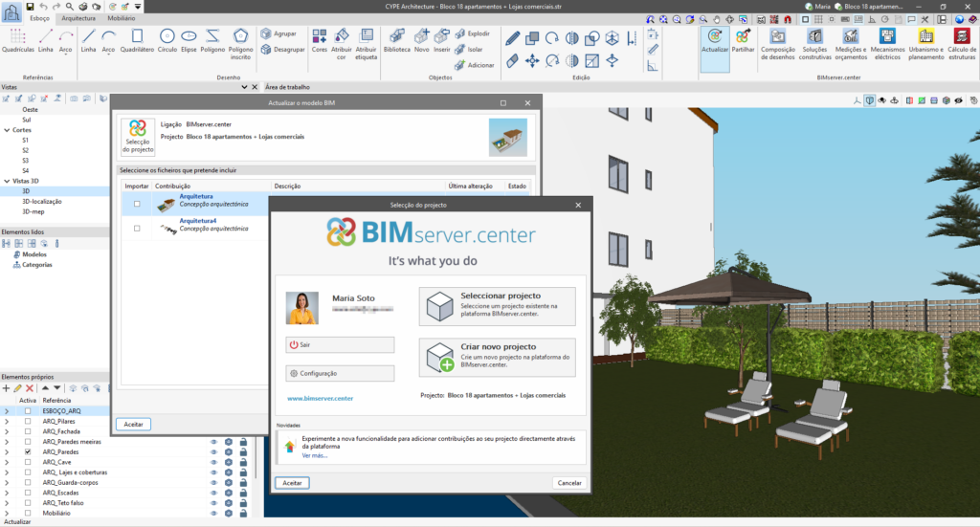
Task: Toggle visibility eye for ARQ_Escadas
Action: (x=213, y=493)
